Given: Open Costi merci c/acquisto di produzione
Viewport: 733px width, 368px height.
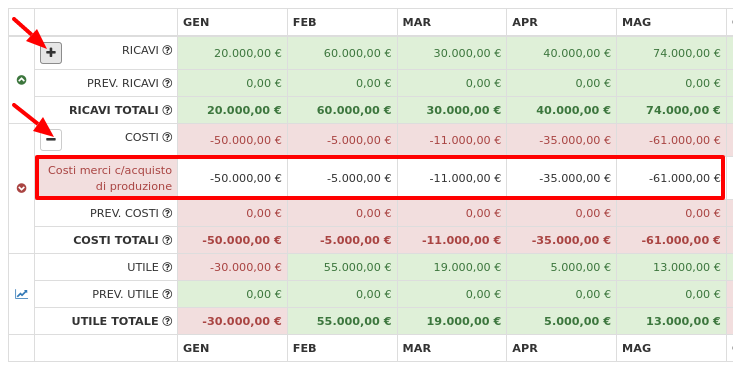Looking at the screenshot, I should [110, 178].
